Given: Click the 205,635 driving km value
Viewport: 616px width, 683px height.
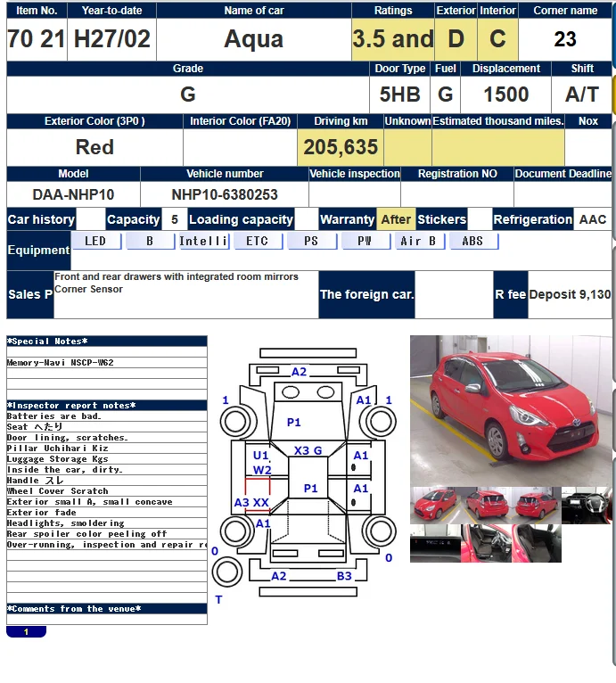Looking at the screenshot, I should pos(341,147).
